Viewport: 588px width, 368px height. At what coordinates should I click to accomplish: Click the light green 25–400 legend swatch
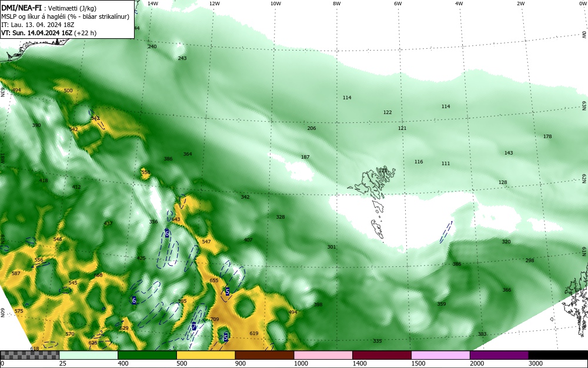pos(89,355)
